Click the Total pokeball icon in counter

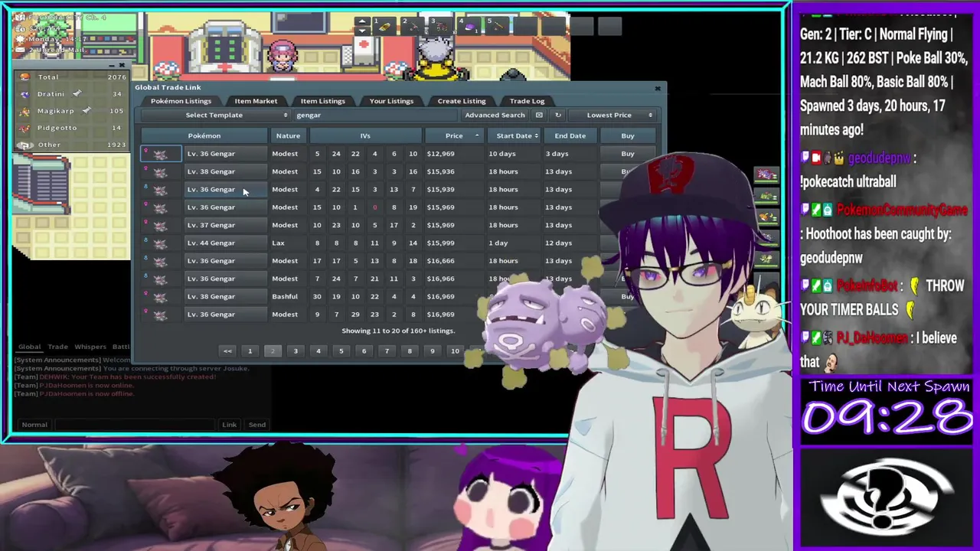25,77
